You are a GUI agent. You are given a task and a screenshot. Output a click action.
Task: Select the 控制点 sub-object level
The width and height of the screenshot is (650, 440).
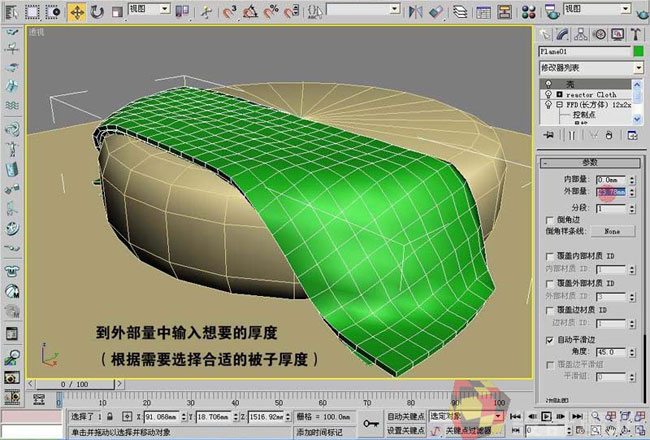584,115
